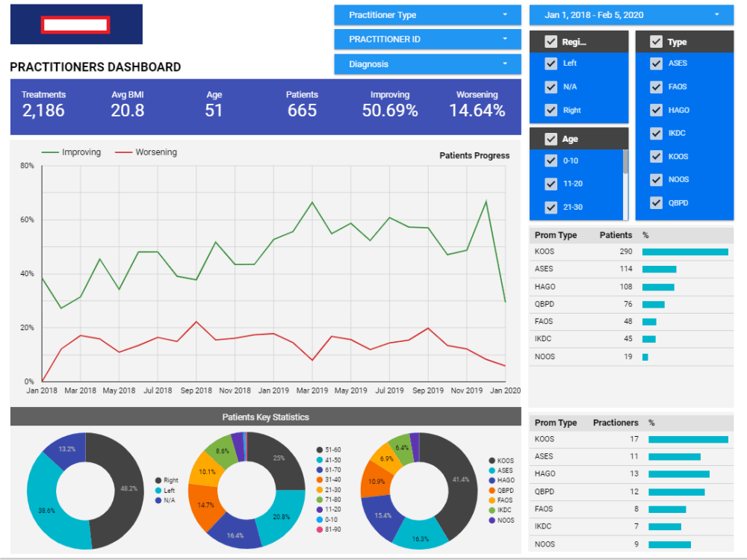The width and height of the screenshot is (747, 560).
Task: Click the Worsening legend entry
Action: (146, 152)
